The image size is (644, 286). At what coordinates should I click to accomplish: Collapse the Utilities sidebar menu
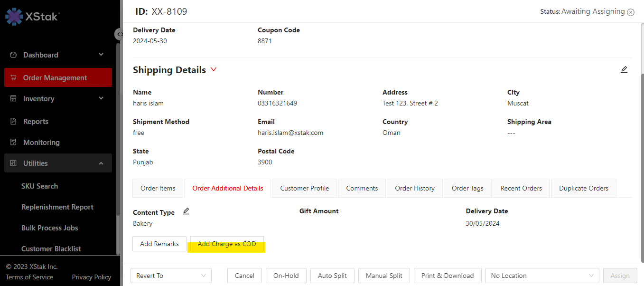pos(101,163)
